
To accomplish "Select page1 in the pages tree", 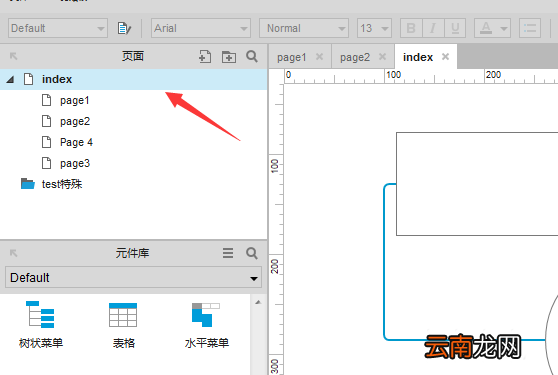I will tap(74, 100).
